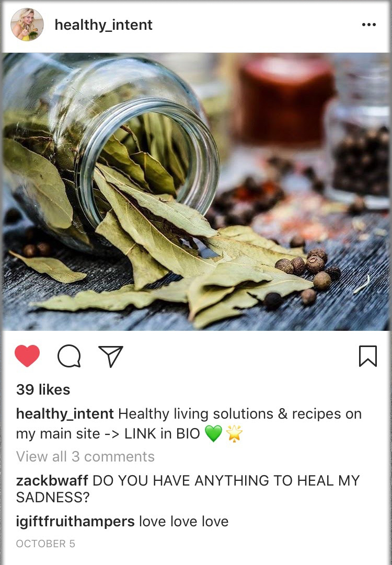The width and height of the screenshot is (392, 565).
Task: Open the igiftfruithampers commenter profile
Action: [75, 522]
